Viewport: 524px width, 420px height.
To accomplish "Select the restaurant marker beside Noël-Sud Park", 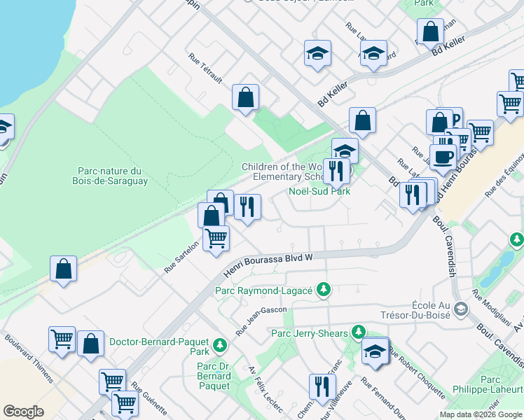I will (x=336, y=172).
